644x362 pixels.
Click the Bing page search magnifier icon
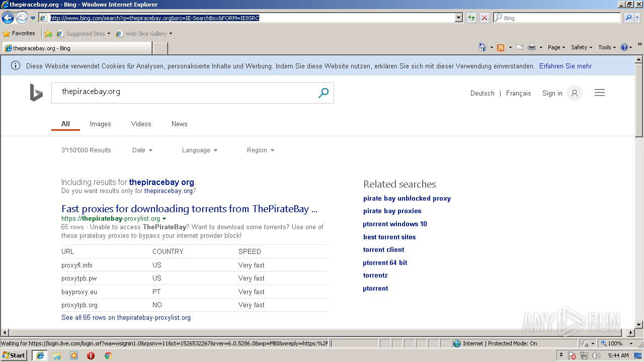pyautogui.click(x=324, y=93)
